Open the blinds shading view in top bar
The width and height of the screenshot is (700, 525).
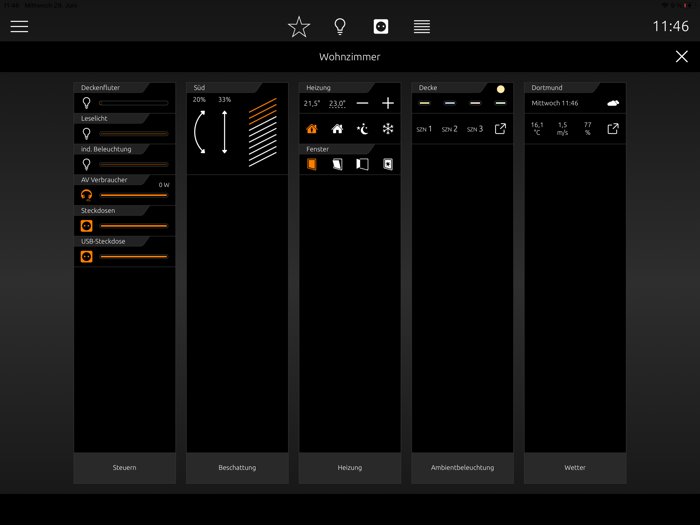pos(422,27)
